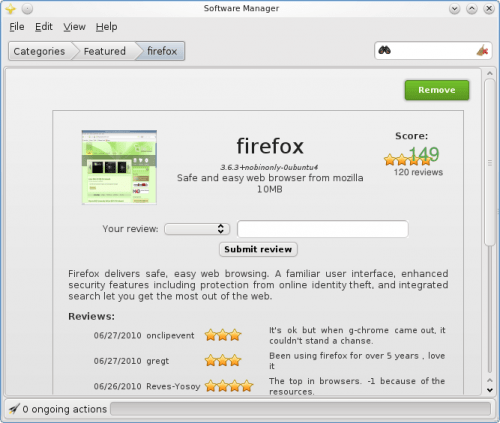Image resolution: width=500 pixels, height=423 pixels.
Task: Click the ongoing actions progress bar
Action: [x=301, y=409]
